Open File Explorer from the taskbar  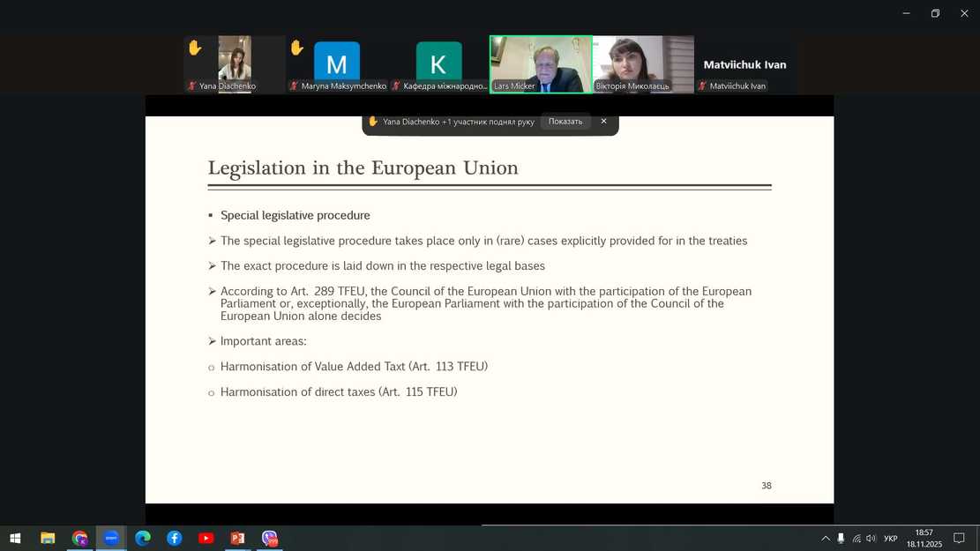(48, 539)
